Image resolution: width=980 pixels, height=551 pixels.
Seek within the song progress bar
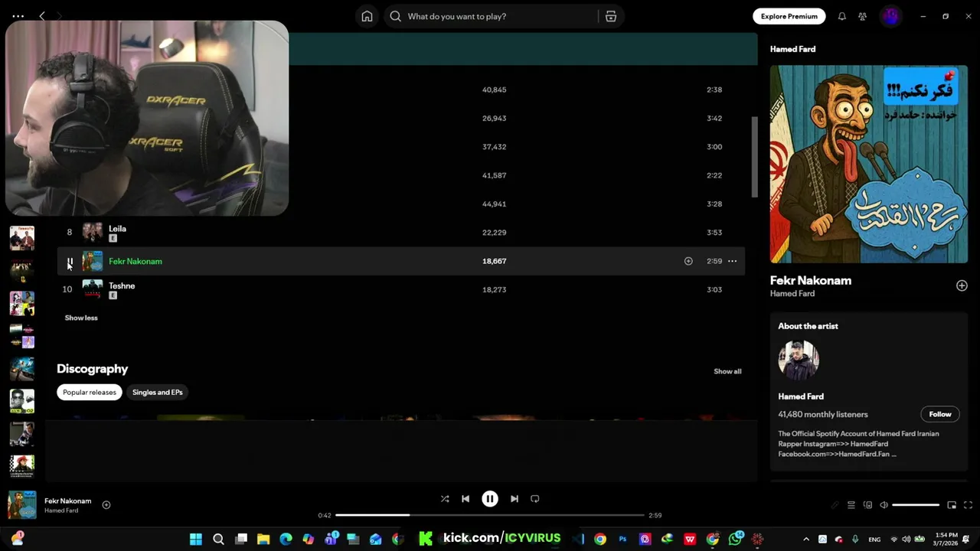[490, 515]
